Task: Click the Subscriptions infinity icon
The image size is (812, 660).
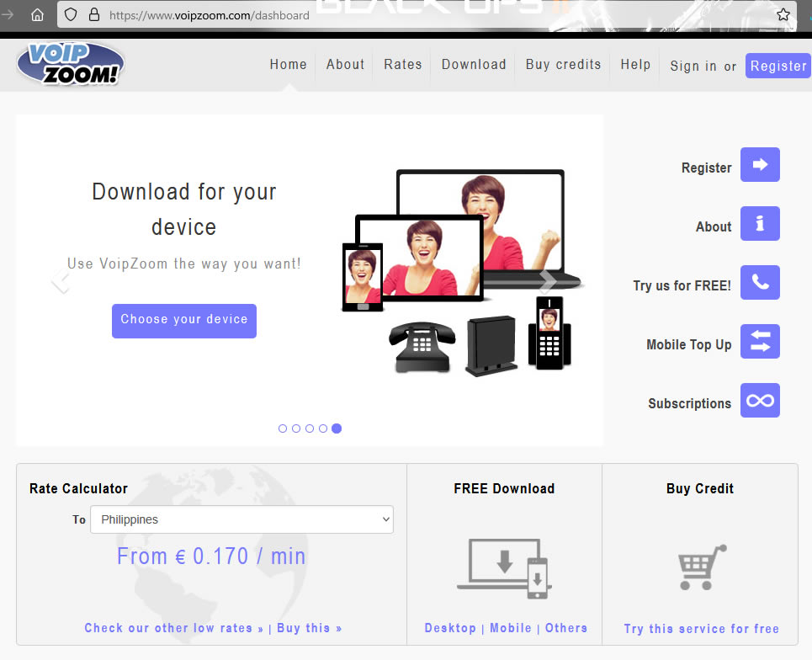Action: coord(760,401)
